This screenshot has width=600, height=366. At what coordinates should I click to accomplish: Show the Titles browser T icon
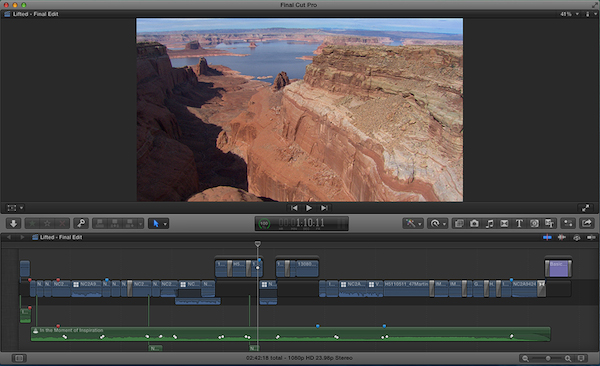tap(519, 223)
